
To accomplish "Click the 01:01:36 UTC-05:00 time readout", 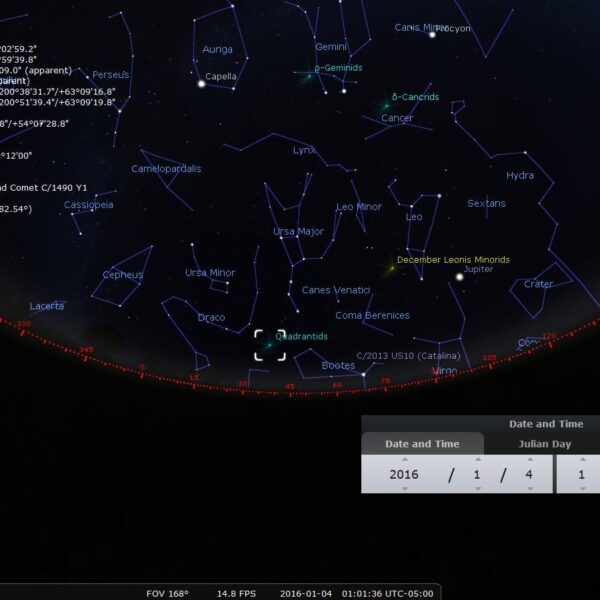I will click(387, 593).
